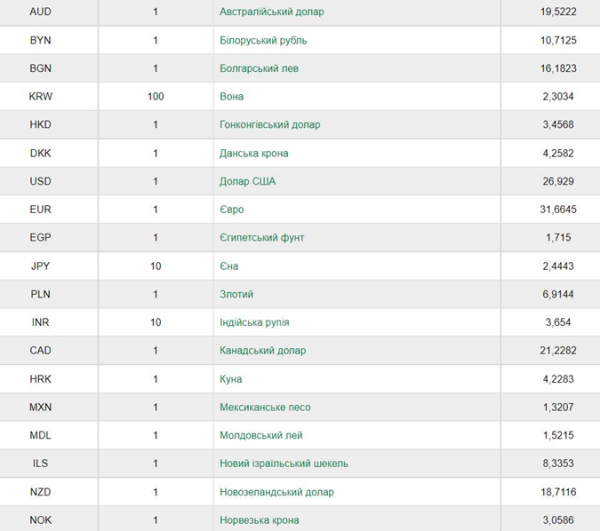
Task: Open the Новозеландський долар link
Action: coord(277,492)
